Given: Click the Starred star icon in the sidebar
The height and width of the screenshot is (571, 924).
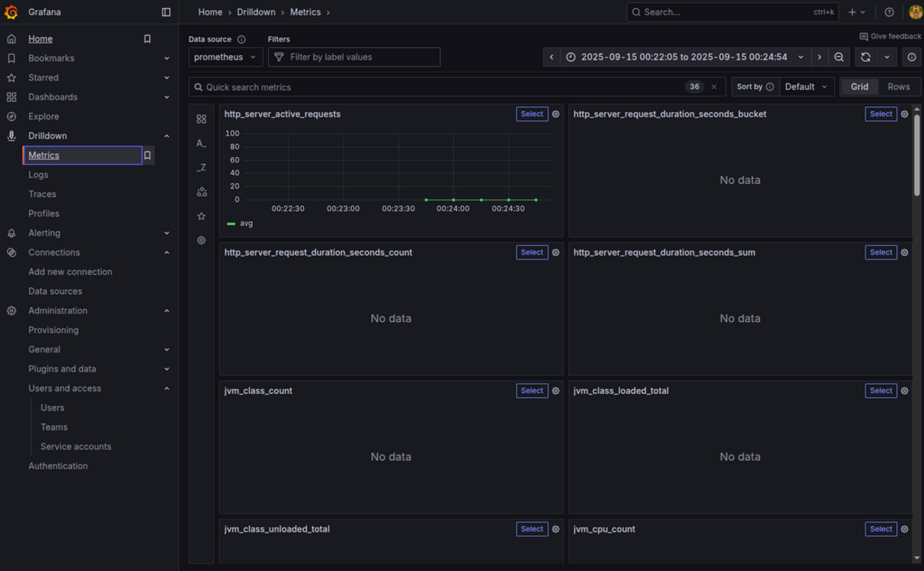Looking at the screenshot, I should tap(11, 78).
